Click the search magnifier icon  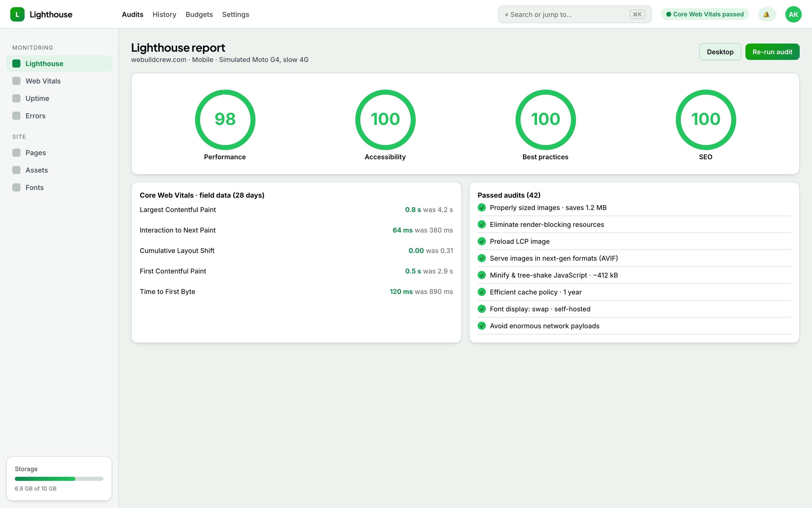(506, 15)
